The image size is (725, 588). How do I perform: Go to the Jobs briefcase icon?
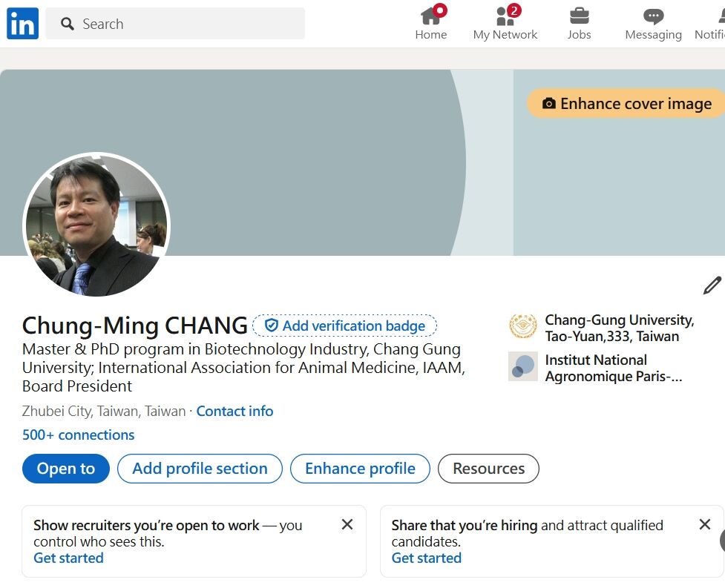coord(579,16)
